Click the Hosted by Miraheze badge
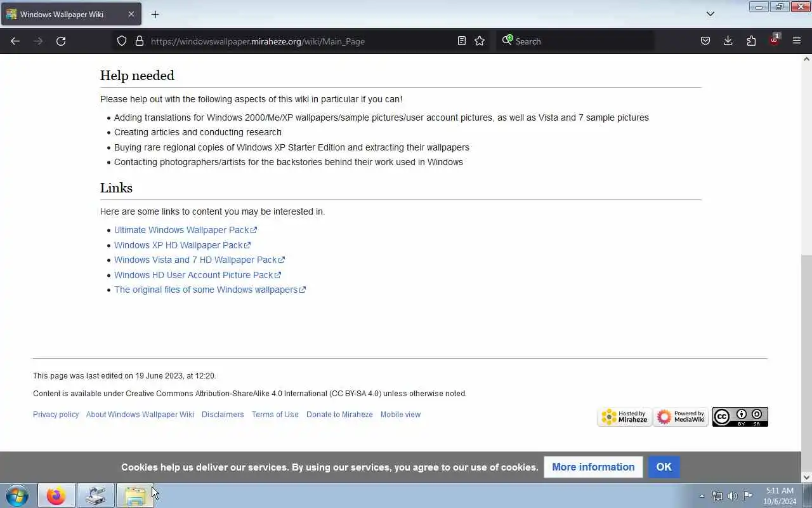The width and height of the screenshot is (812, 508). coord(625,417)
